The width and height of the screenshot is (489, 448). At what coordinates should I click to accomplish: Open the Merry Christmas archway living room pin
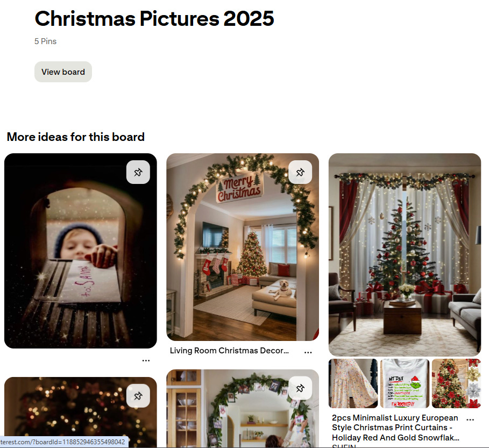coord(243,247)
